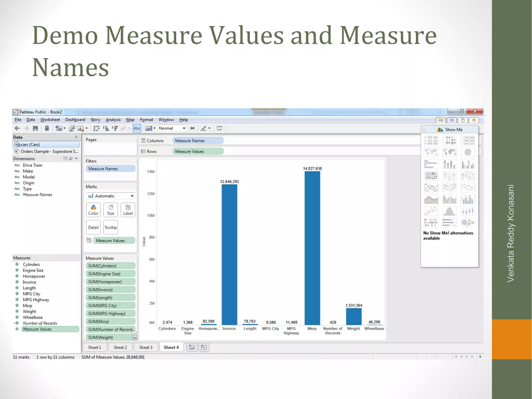Open the Dashboard menu
The height and width of the screenshot is (399, 532).
click(x=75, y=120)
